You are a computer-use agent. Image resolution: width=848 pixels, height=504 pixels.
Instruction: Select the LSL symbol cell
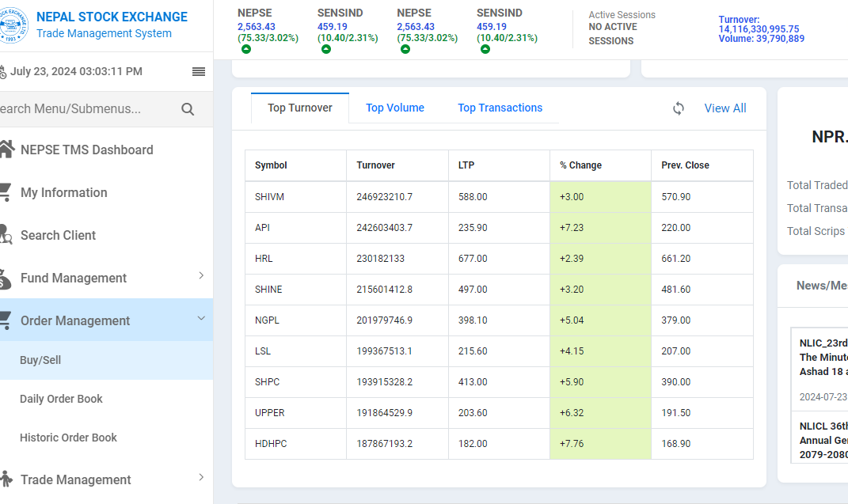pyautogui.click(x=296, y=351)
